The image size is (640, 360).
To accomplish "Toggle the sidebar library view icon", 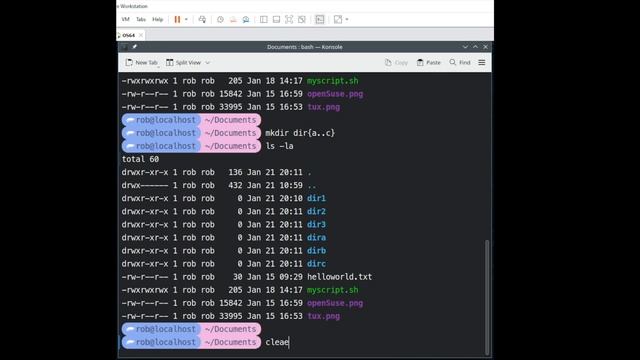I will point(264,20).
